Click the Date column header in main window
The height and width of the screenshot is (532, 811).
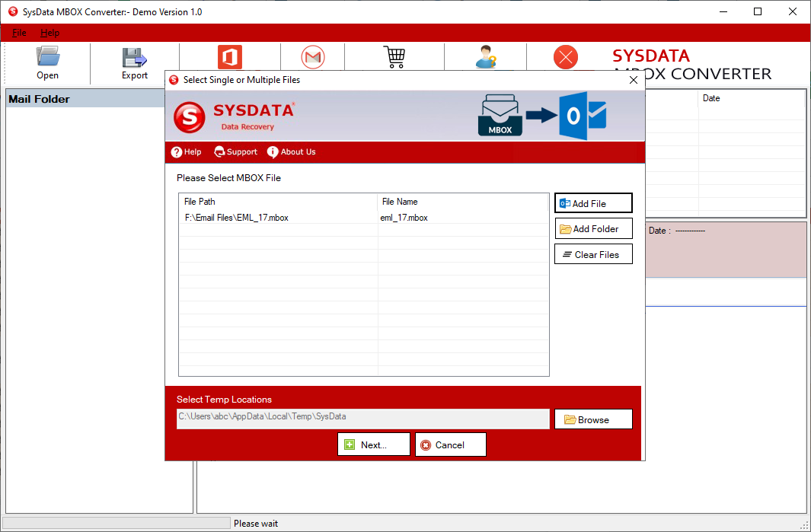752,98
